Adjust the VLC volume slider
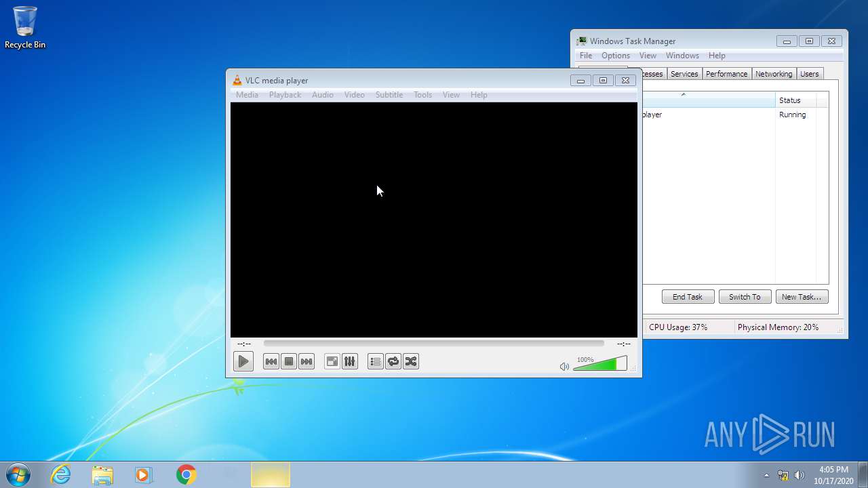The height and width of the screenshot is (488, 868). pos(600,364)
